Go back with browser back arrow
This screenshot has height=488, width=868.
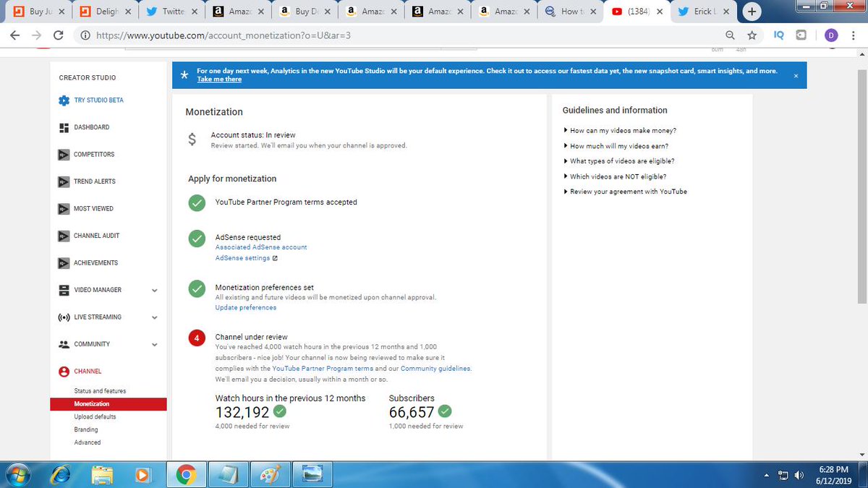pyautogui.click(x=15, y=35)
